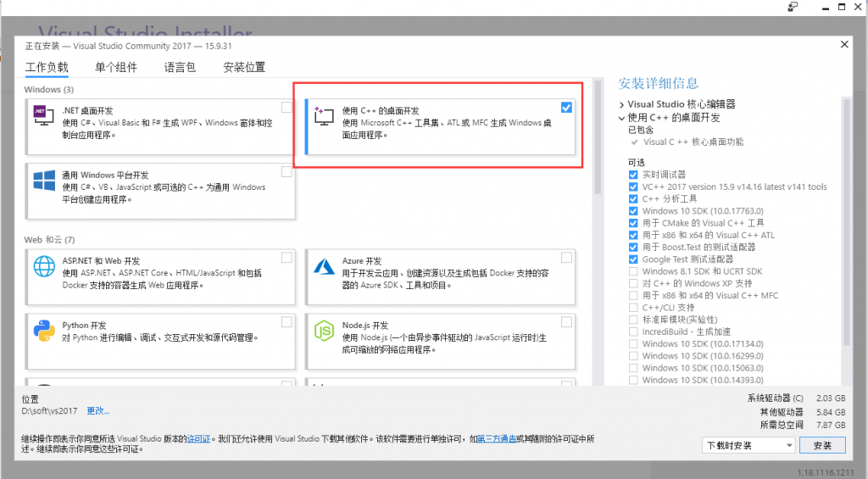Click the Windows (3) section heading
This screenshot has width=868, height=479.
[x=48, y=90]
